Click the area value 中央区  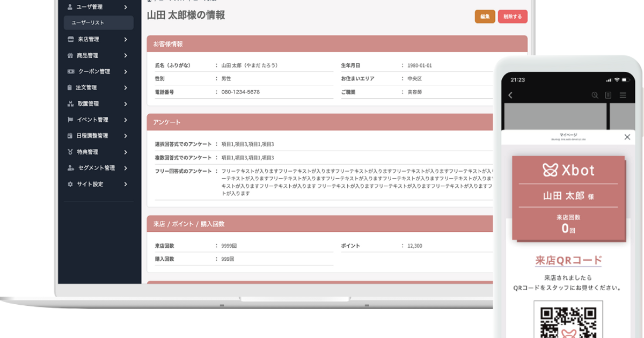(x=415, y=79)
